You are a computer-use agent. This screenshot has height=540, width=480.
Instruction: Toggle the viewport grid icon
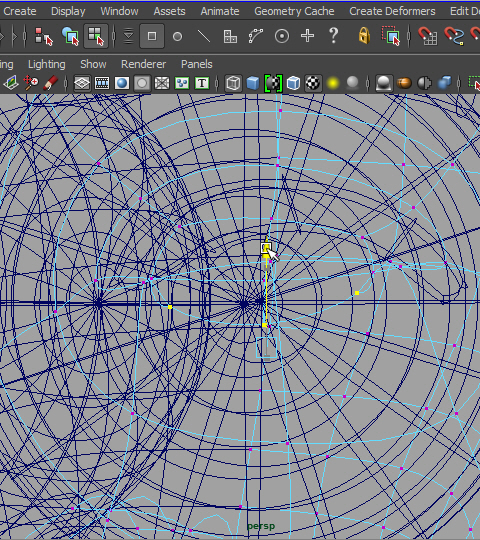82,83
